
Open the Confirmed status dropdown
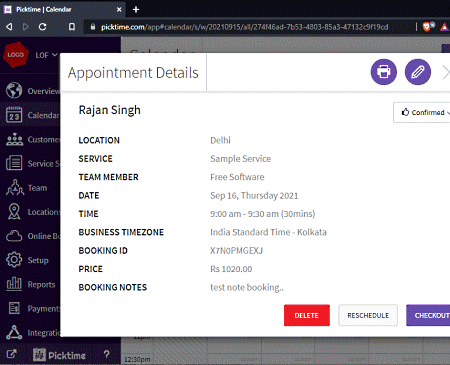[x=423, y=112]
